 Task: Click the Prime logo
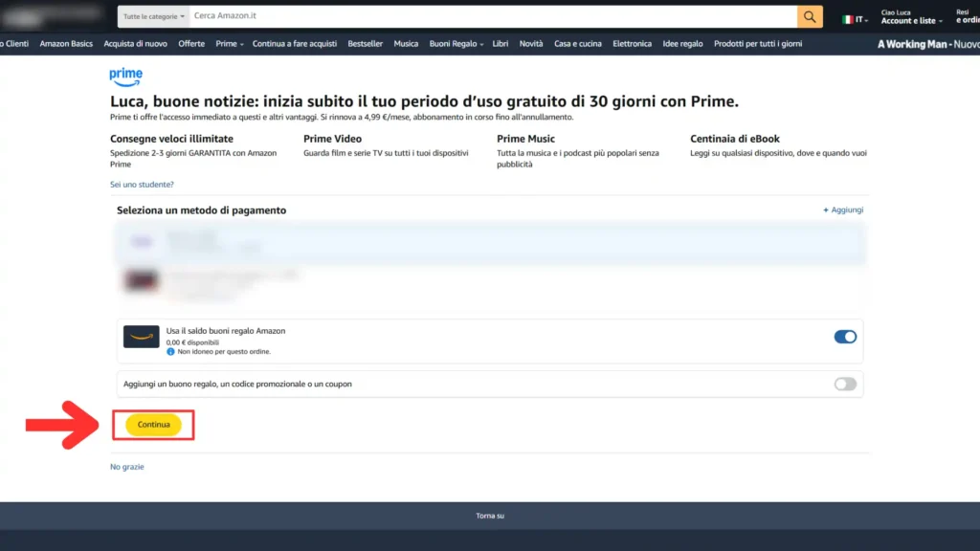(x=125, y=77)
